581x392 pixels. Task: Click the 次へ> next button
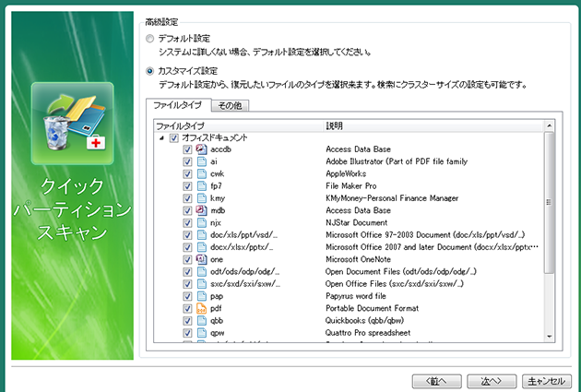(492, 381)
